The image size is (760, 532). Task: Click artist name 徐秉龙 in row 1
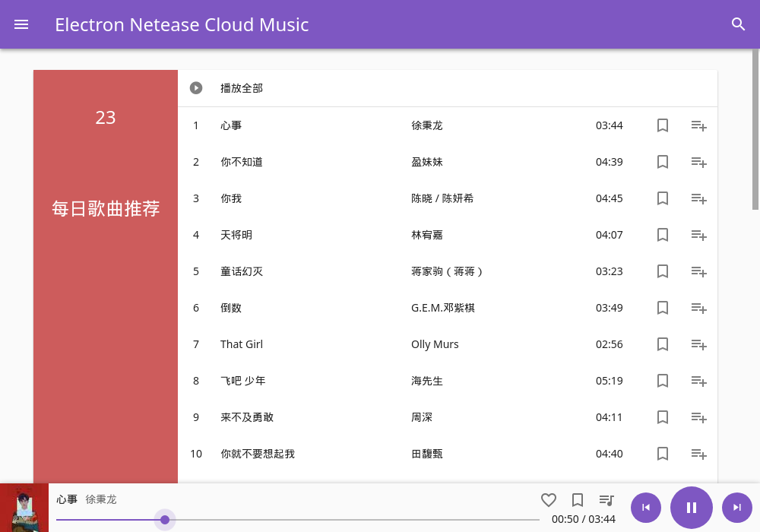[x=426, y=125]
